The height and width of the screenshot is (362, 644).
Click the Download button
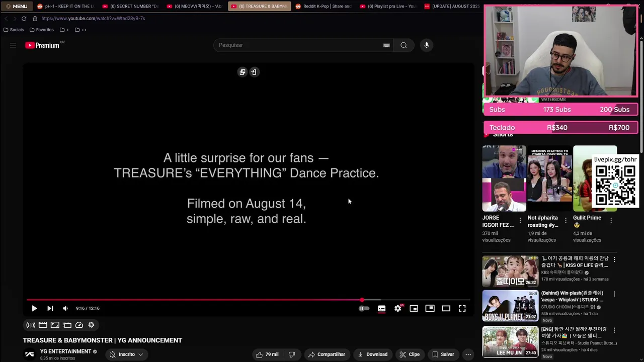(x=372, y=354)
